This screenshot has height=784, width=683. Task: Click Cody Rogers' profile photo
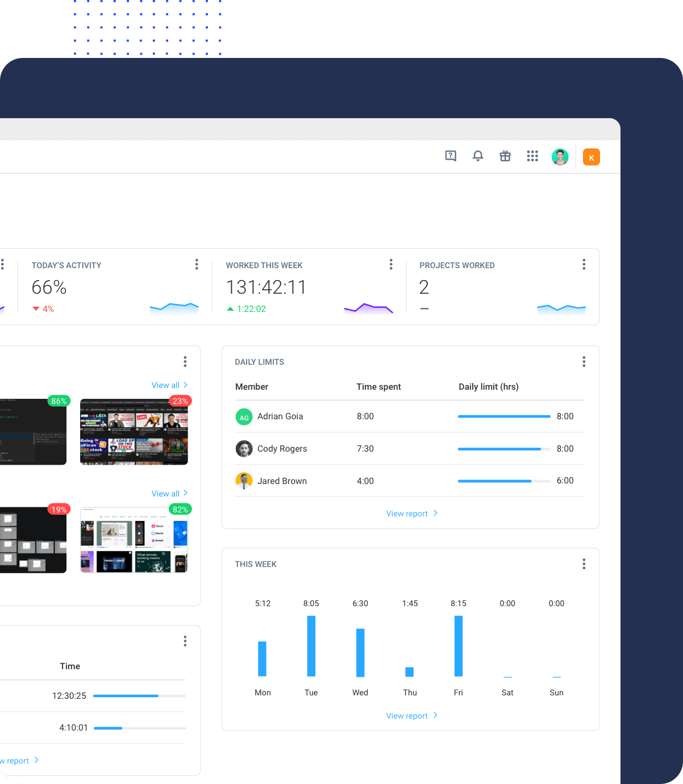point(244,449)
